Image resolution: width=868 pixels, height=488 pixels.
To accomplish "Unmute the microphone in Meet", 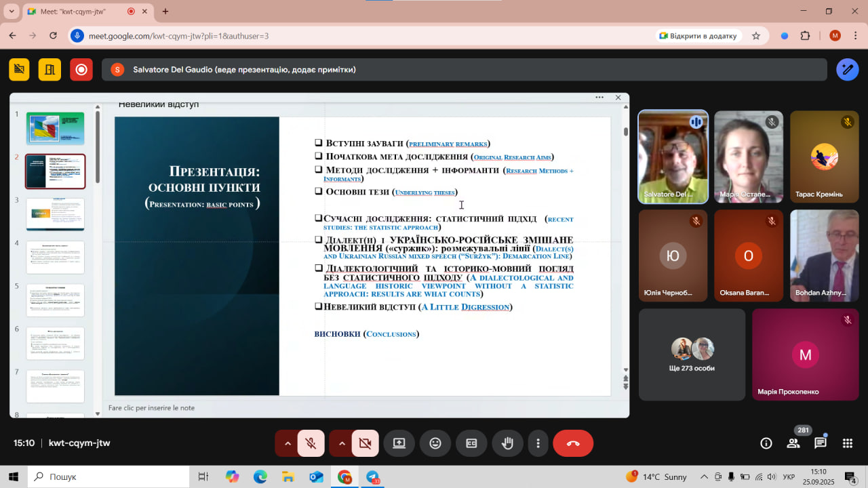I will [x=311, y=443].
